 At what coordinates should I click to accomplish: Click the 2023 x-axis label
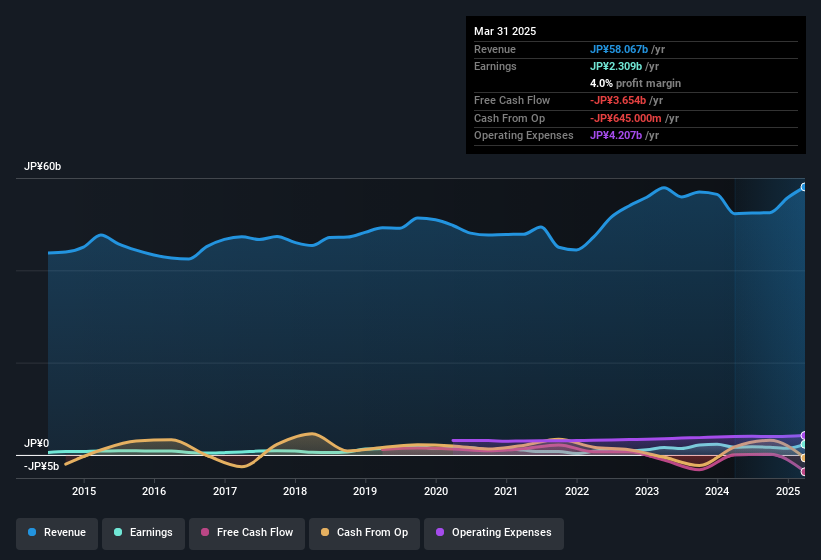tap(647, 491)
